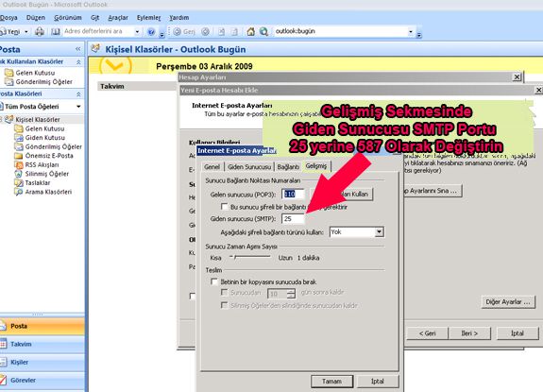This screenshot has width=543, height=392.
Task: Collapse Posta Klasörleri section
Action: coord(78,94)
